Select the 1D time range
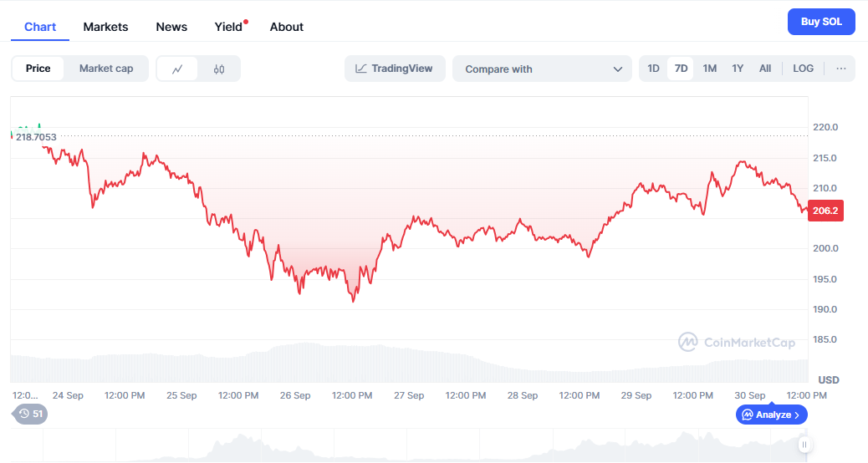Screen dimensions: 868x463 (654, 69)
